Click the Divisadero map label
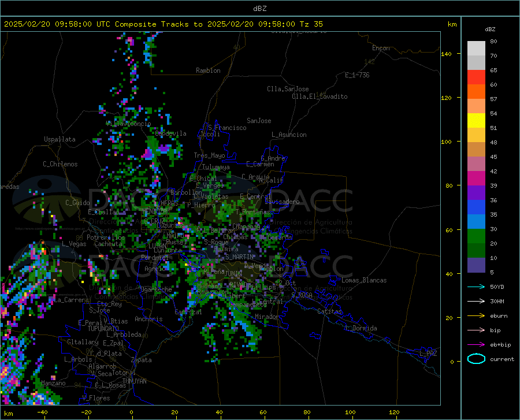Screen dimensions: 520x420 282,202
